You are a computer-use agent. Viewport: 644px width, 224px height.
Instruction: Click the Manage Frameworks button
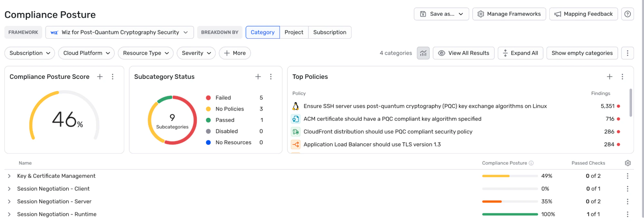pyautogui.click(x=509, y=14)
